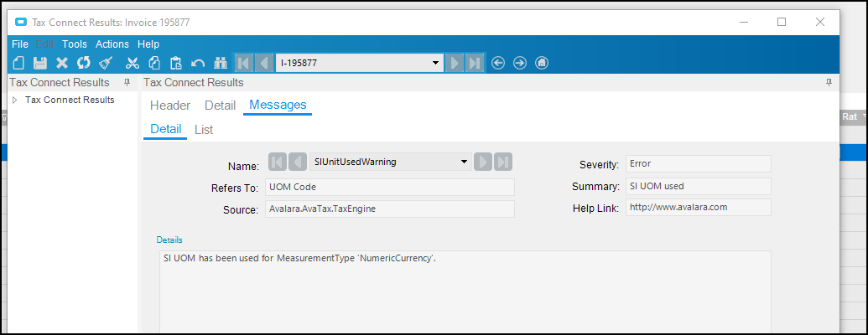Jump to first message beside Name field

pyautogui.click(x=278, y=162)
